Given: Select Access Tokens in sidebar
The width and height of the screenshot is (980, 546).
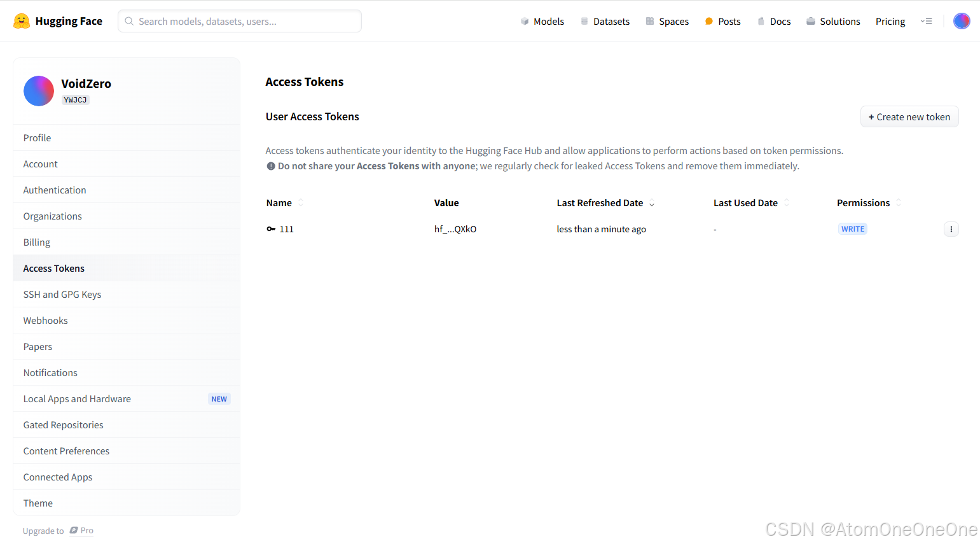Looking at the screenshot, I should click(127, 268).
